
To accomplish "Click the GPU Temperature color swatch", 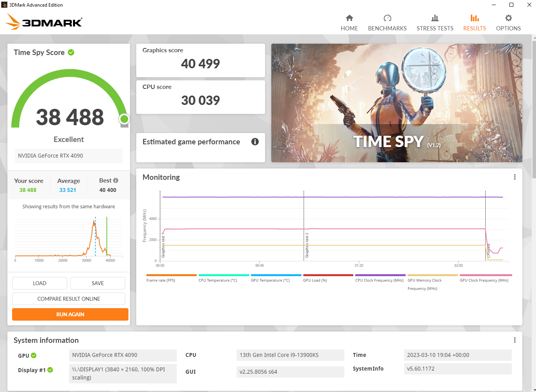I will [x=276, y=275].
